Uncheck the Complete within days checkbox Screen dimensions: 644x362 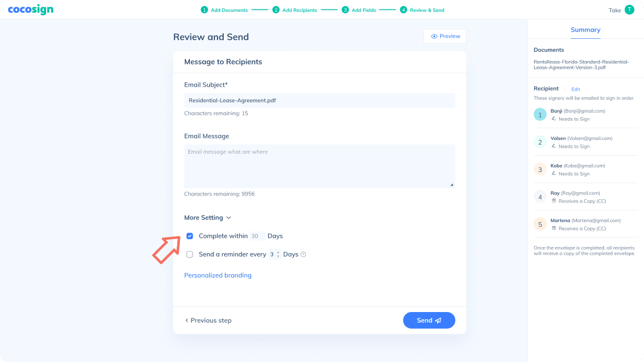[190, 236]
